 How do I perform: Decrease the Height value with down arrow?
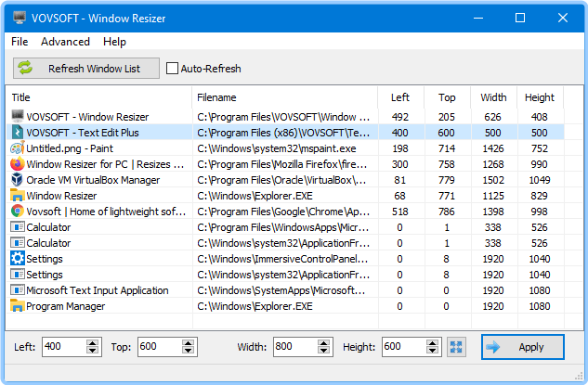[x=432, y=351]
